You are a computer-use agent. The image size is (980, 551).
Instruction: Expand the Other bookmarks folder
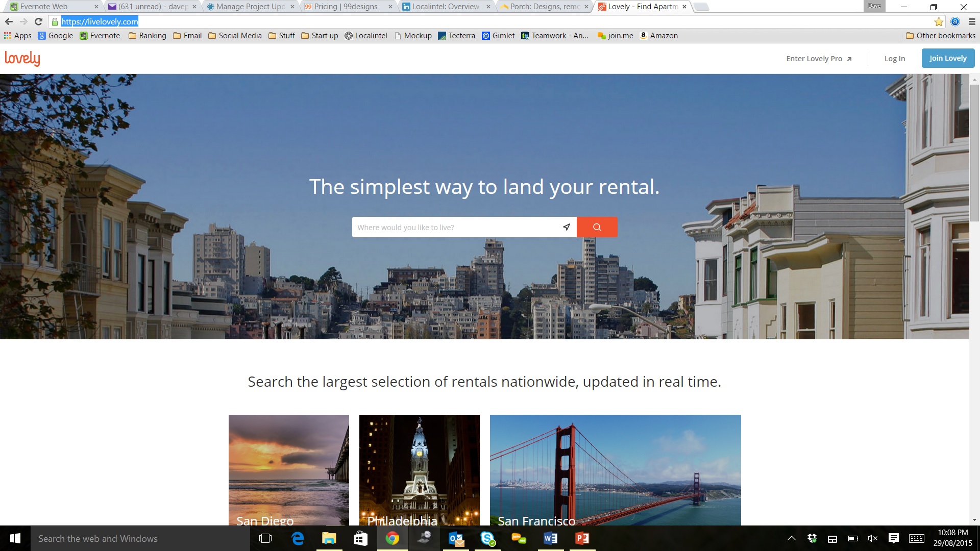click(940, 36)
